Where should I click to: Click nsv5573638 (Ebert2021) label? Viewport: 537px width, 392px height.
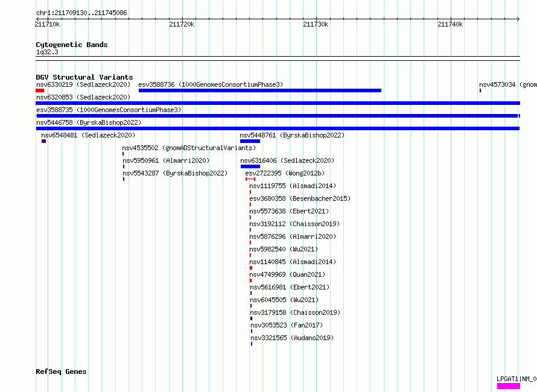coord(289,211)
